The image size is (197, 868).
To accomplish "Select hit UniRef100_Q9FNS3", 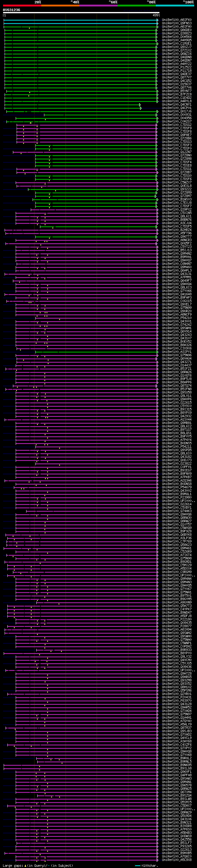I will click(x=176, y=23).
